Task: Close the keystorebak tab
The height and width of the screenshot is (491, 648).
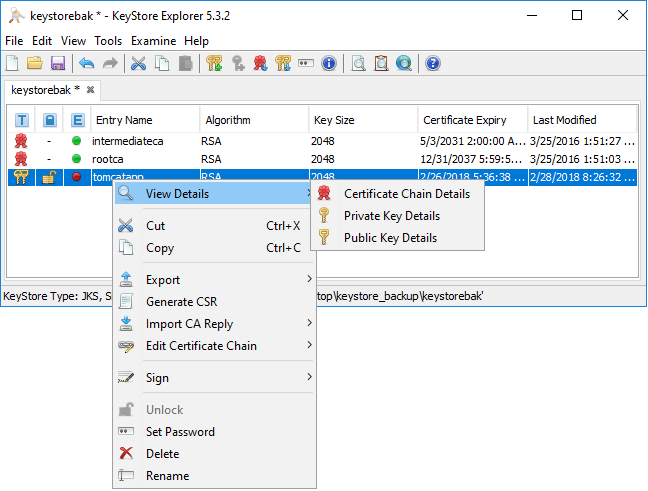Action: (90, 90)
